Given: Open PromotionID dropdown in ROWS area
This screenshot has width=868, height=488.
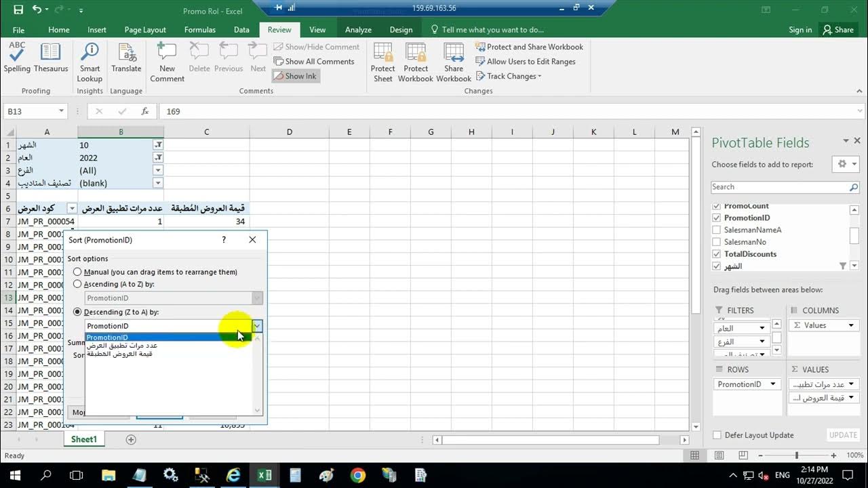Looking at the screenshot, I should click(x=774, y=384).
